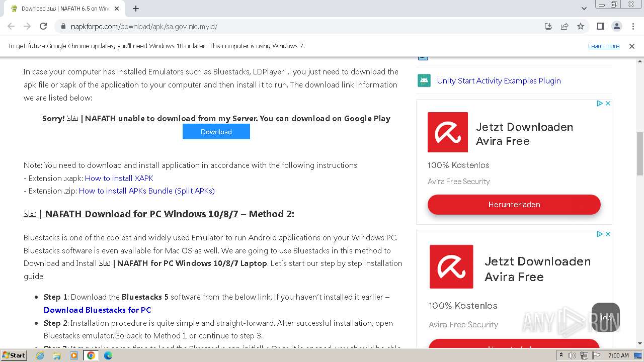Reload the current page

tap(43, 26)
